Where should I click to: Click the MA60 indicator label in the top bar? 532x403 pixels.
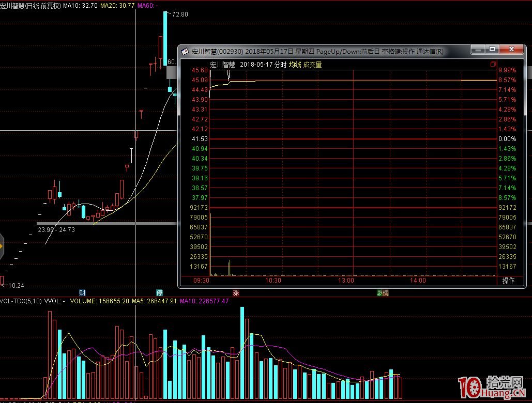(x=147, y=5)
